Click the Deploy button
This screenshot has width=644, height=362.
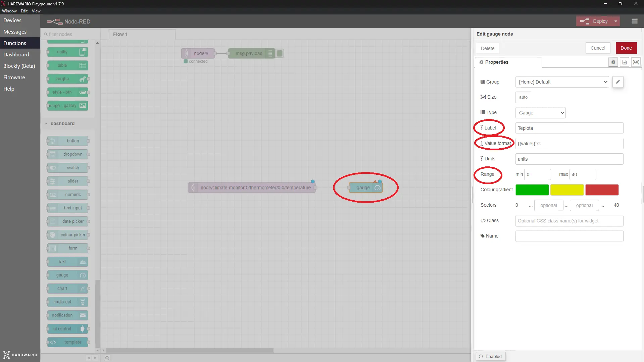594,21
